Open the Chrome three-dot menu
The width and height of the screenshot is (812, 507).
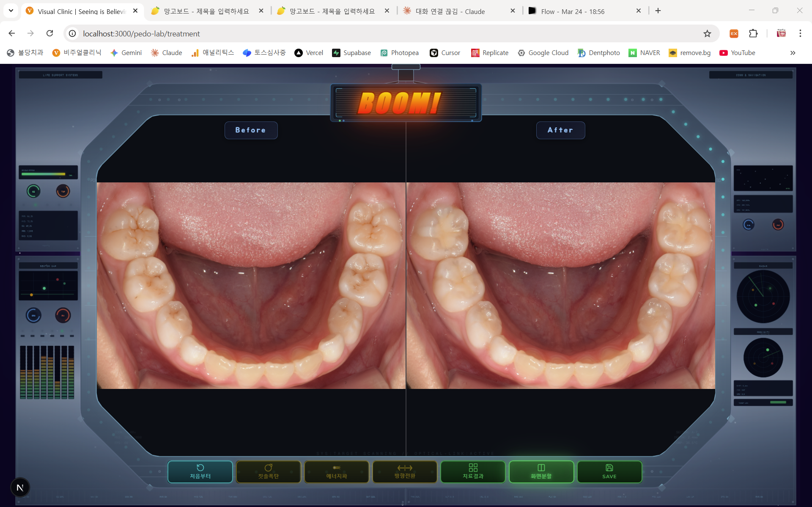coord(800,33)
